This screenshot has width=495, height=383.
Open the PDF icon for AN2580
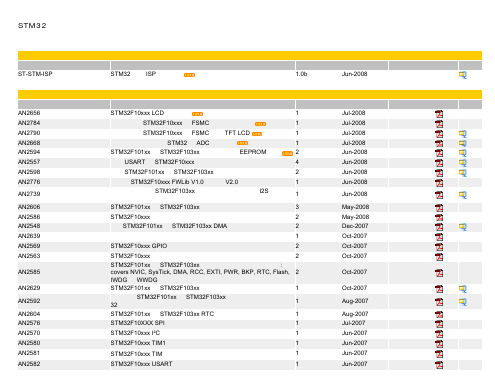pyautogui.click(x=439, y=344)
